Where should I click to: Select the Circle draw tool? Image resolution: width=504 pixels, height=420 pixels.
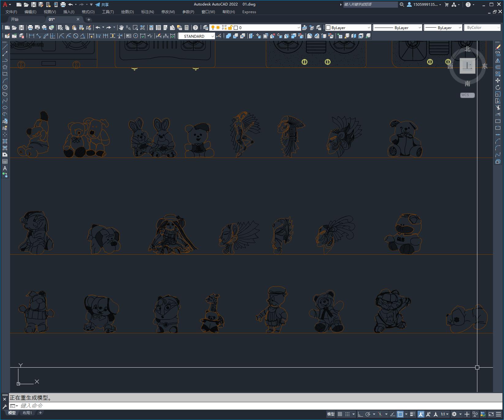point(5,87)
